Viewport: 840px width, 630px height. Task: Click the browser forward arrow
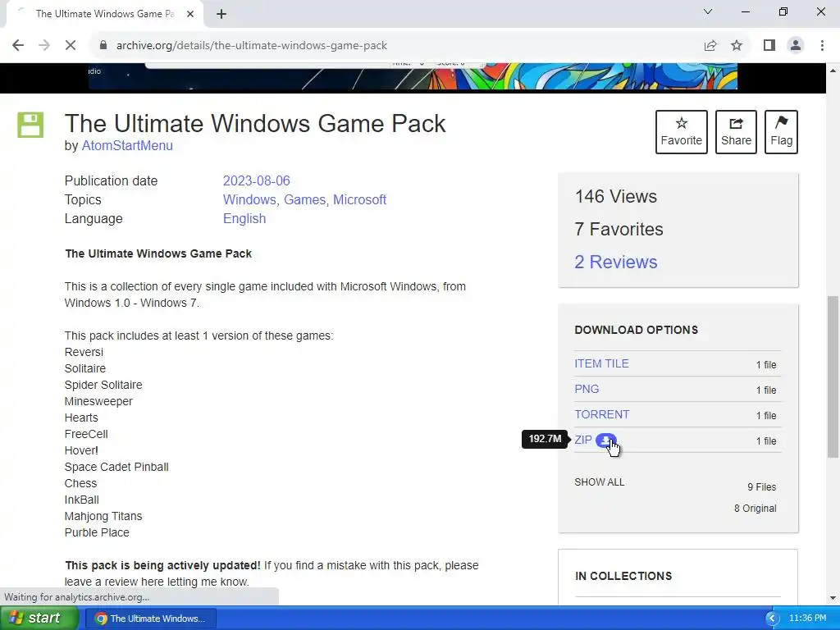click(x=44, y=46)
